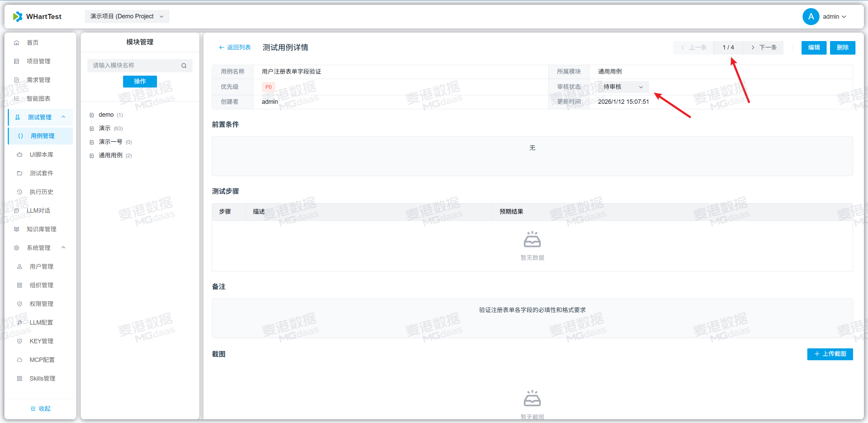Click the 执行历史 clock icon
The height and width of the screenshot is (423, 868).
click(x=20, y=192)
